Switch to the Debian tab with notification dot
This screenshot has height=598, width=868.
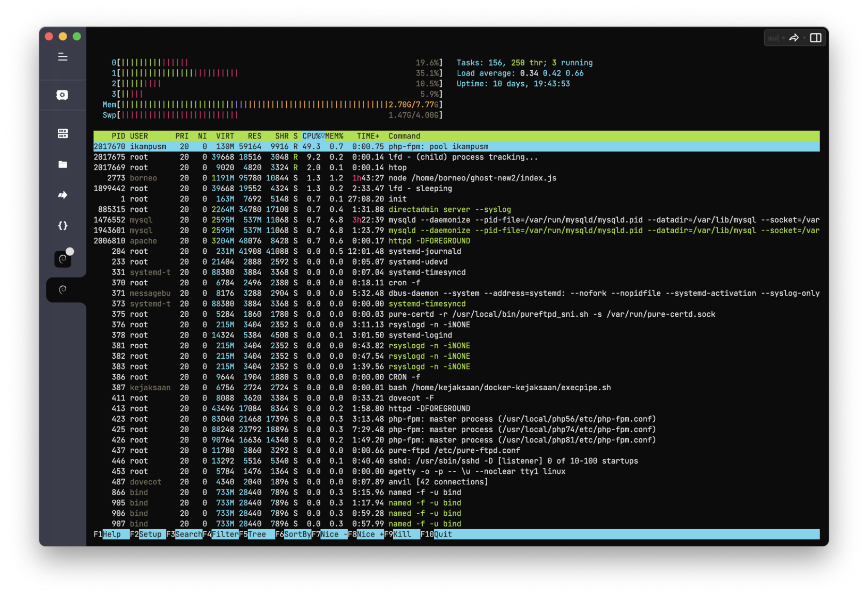pos(63,258)
